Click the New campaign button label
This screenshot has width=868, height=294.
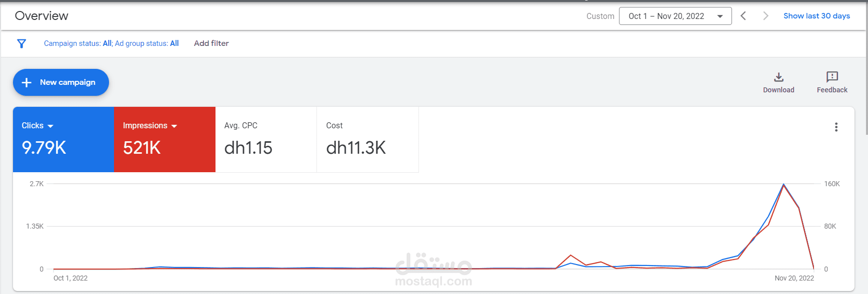pyautogui.click(x=67, y=82)
